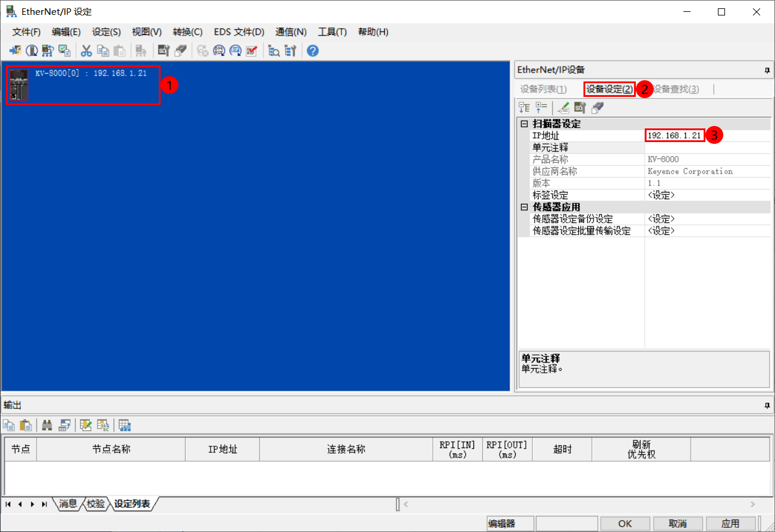The image size is (775, 532).
Task: Click the Copy icon in the main toolbar
Action: [103, 51]
